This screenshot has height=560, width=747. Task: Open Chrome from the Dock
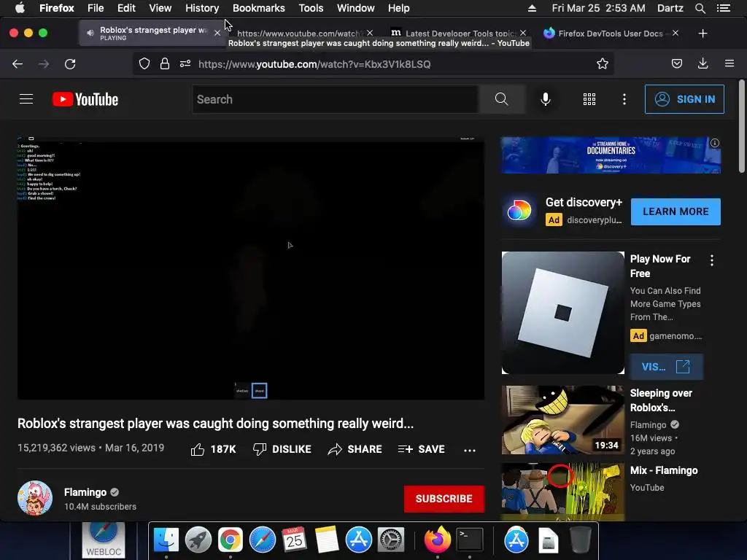230,540
